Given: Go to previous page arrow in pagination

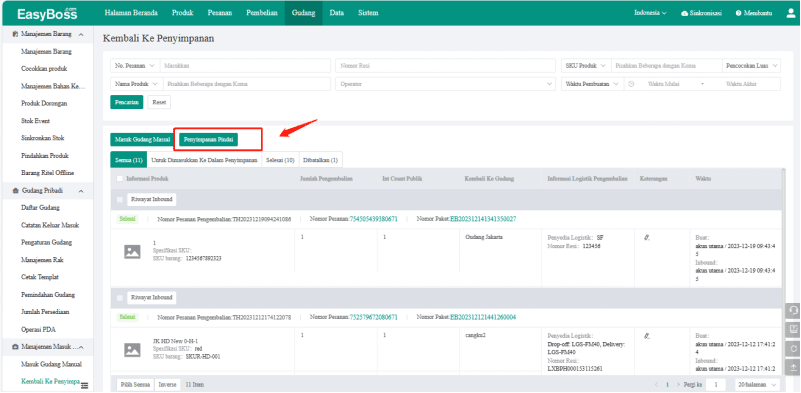Looking at the screenshot, I should tap(656, 384).
